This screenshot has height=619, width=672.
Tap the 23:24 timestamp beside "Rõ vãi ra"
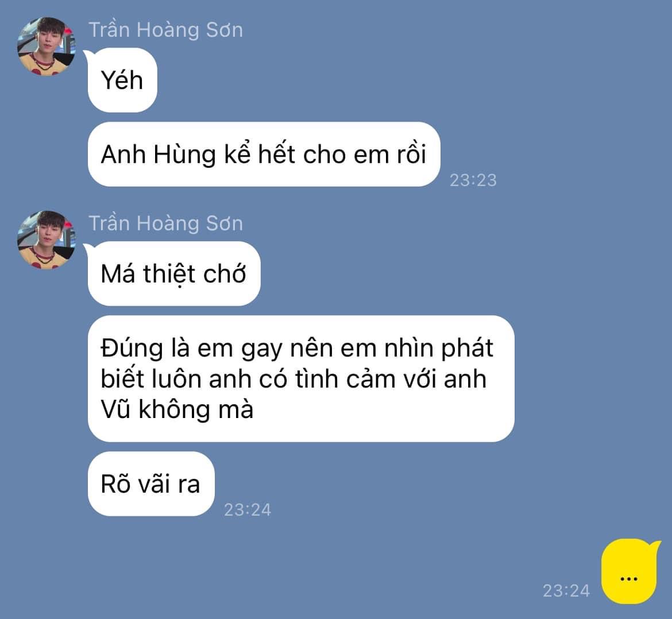click(x=248, y=510)
